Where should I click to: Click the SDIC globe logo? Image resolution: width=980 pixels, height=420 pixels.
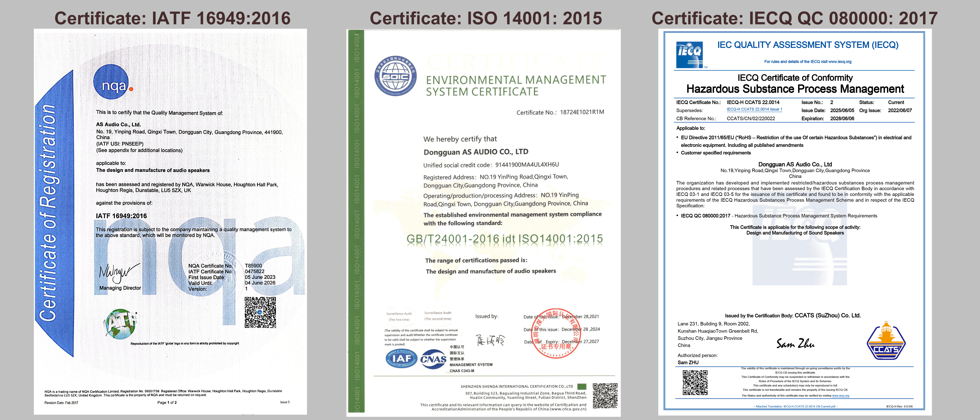pyautogui.click(x=396, y=76)
